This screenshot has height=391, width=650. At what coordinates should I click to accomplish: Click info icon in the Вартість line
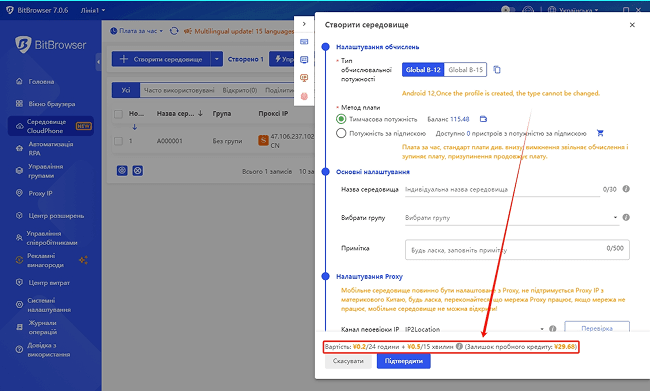459,346
